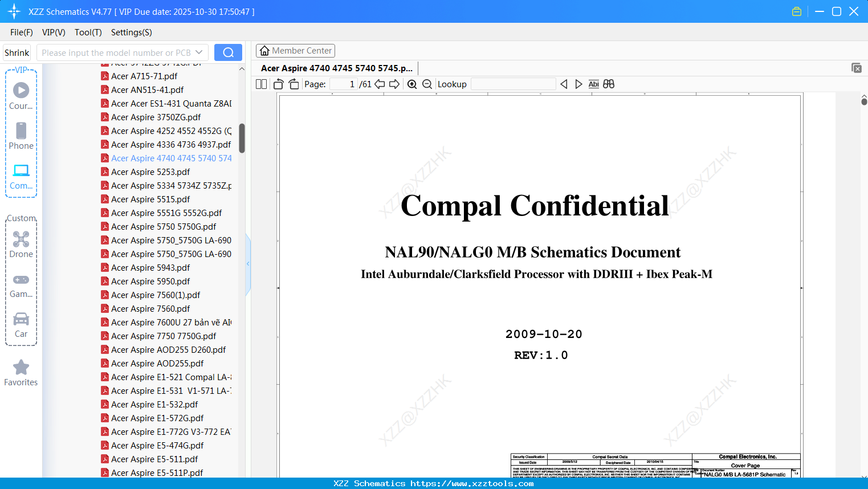Viewport: 868px width, 489px height.
Task: Click the XZZ Schematics app logo
Action: click(x=14, y=11)
